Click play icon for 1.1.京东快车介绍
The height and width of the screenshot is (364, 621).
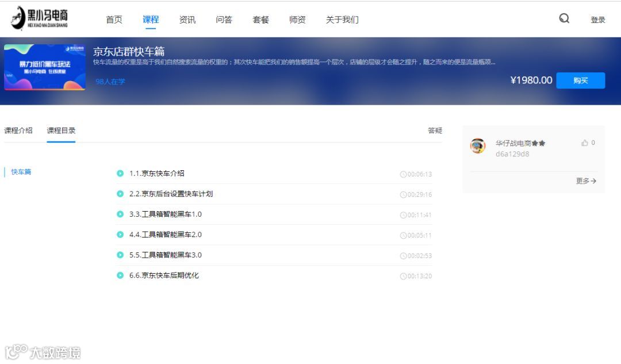(x=120, y=173)
